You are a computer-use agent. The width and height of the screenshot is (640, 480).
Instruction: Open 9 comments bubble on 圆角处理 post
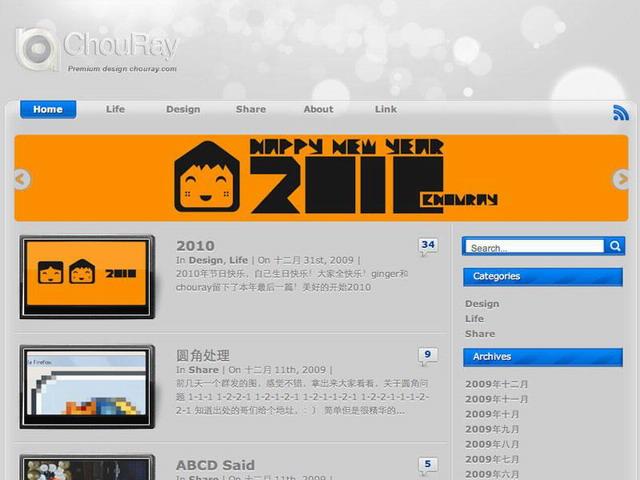click(x=428, y=356)
